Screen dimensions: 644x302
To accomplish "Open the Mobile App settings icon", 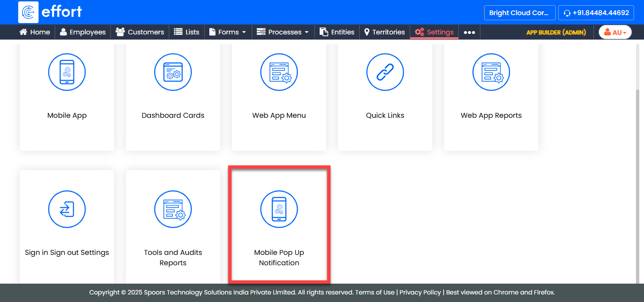I will click(x=67, y=72).
